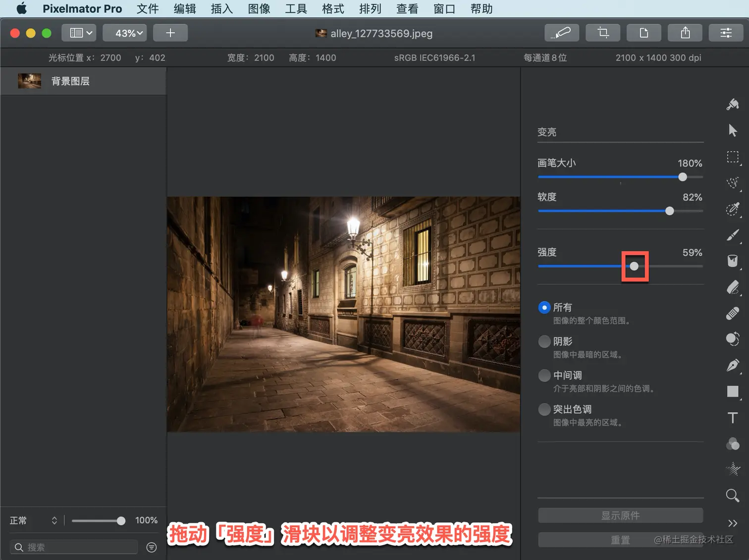Select the Repair bandage tool
749x560 pixels.
733,313
